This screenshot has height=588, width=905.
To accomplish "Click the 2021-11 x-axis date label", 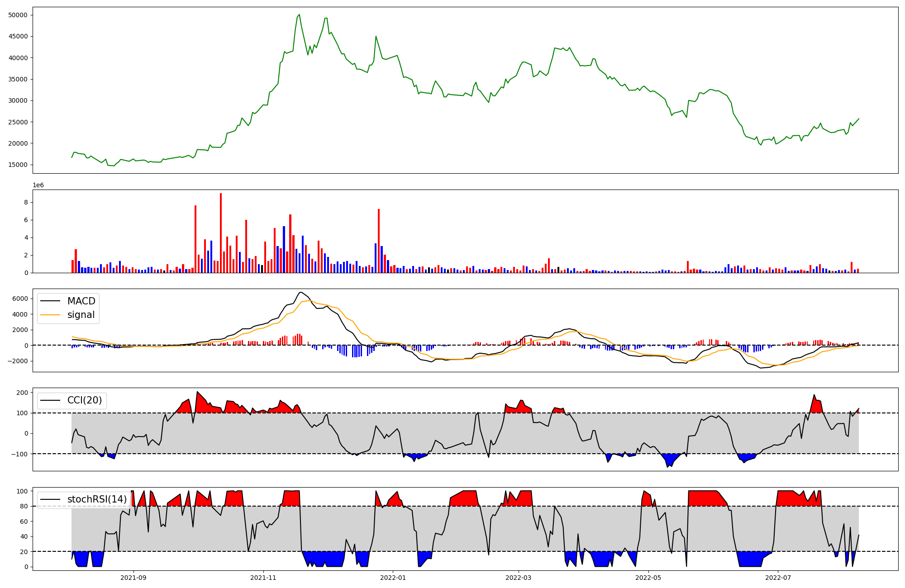I will (263, 578).
